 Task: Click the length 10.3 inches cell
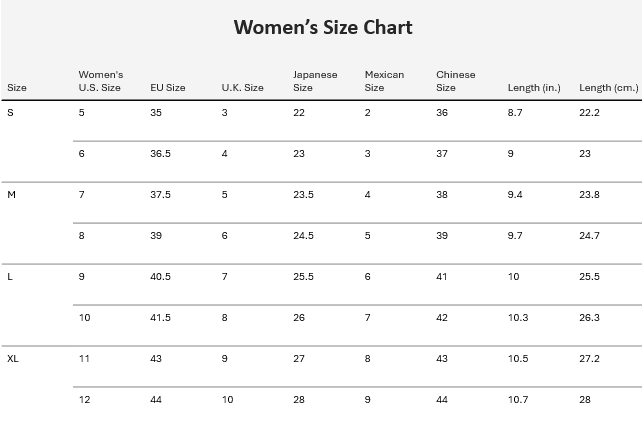[x=518, y=318]
